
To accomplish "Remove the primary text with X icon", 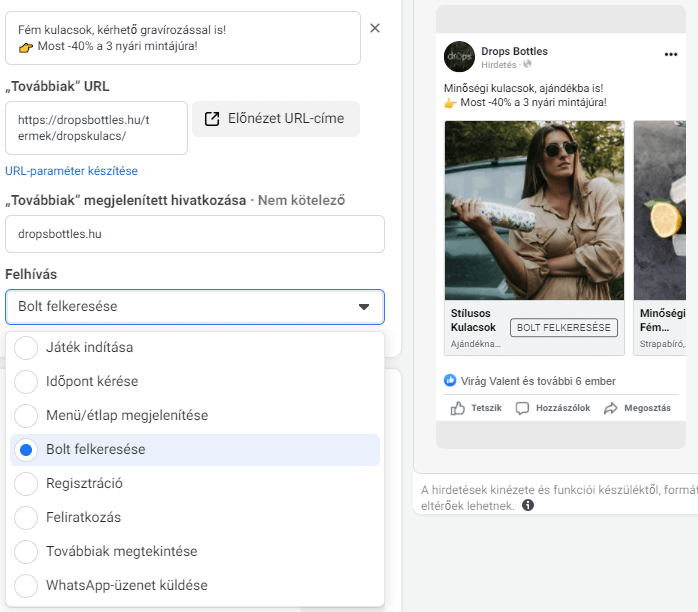I will point(375,28).
